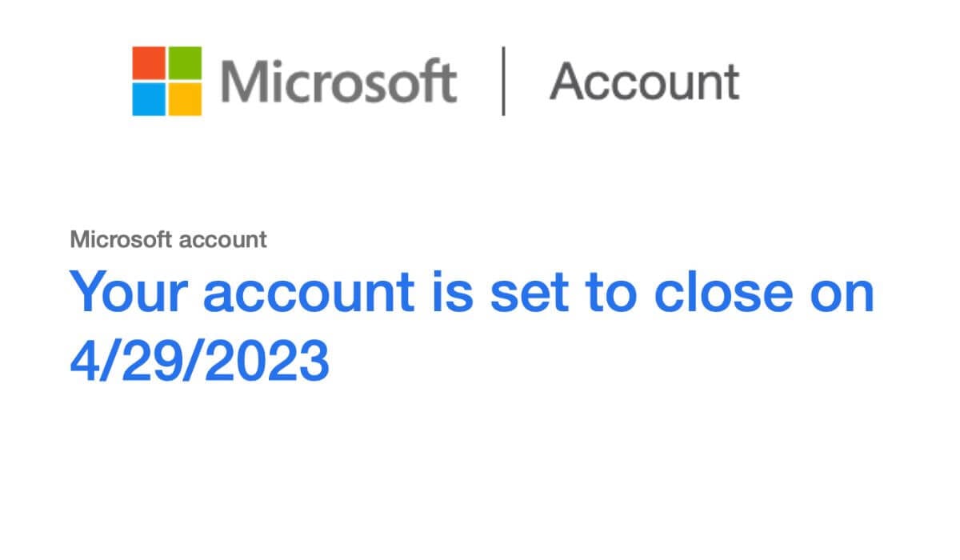Click the word 'Your' in the headline
This screenshot has height=560, width=960.
coord(128,291)
